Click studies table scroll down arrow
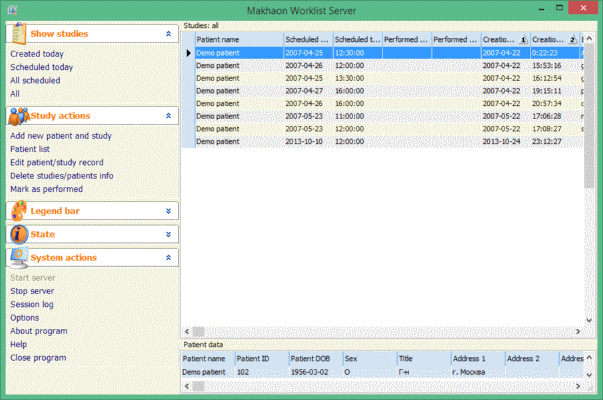 click(x=589, y=320)
